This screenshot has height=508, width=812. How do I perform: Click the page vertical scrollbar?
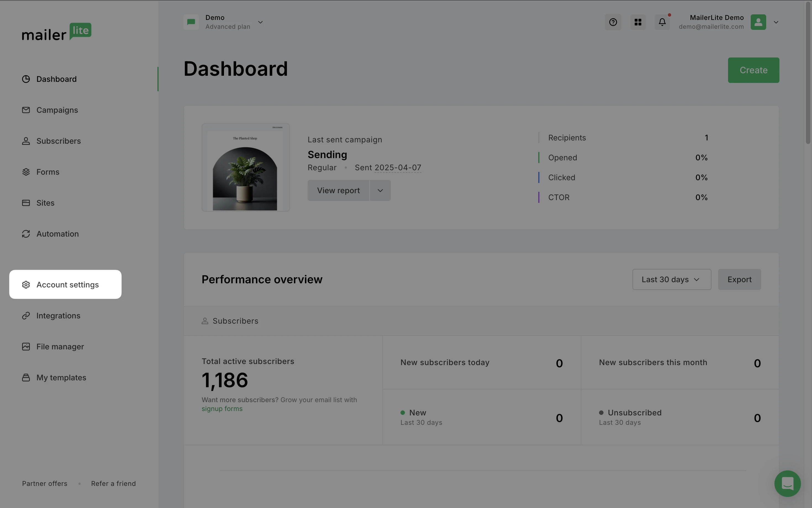[808, 73]
